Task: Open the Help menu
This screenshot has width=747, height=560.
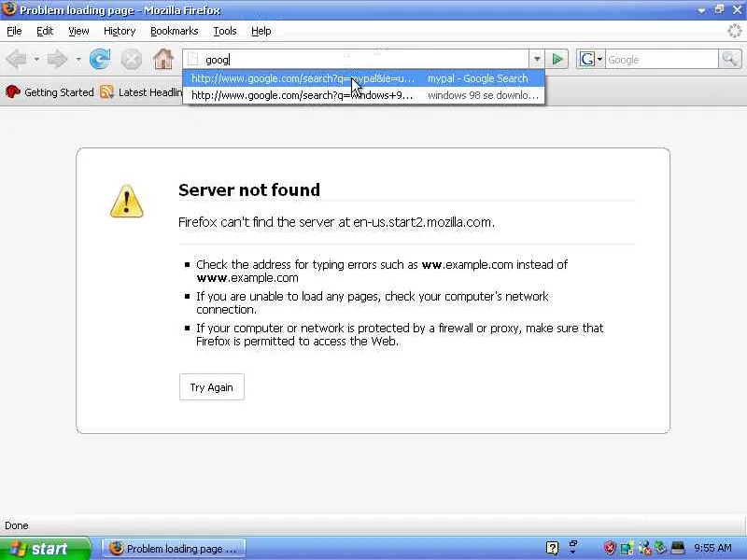Action: (261, 31)
